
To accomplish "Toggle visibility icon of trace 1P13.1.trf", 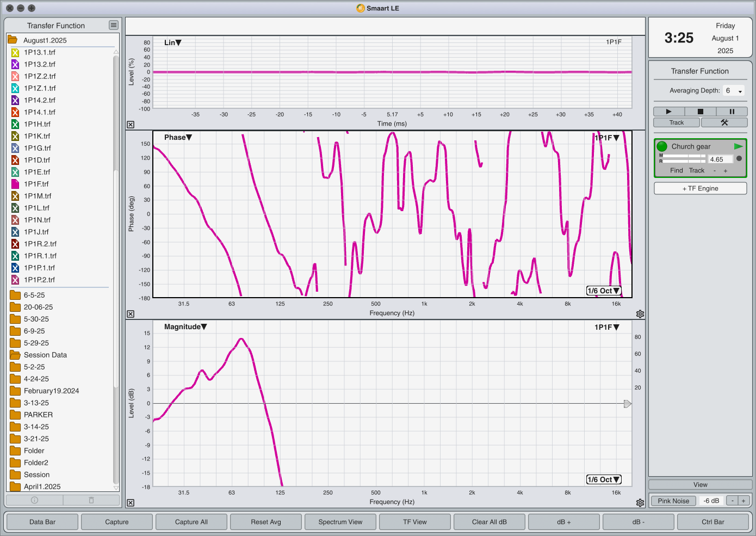I will [x=15, y=52].
